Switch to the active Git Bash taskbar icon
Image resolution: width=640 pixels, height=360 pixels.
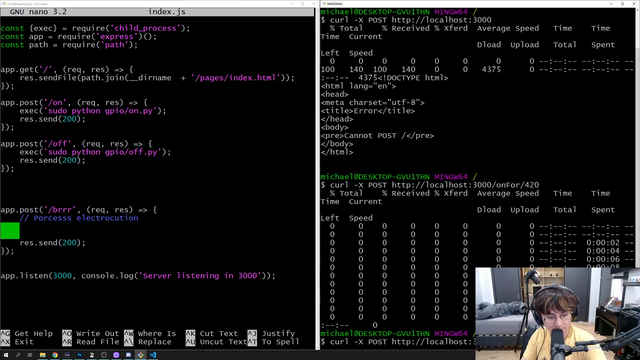[x=140, y=355]
